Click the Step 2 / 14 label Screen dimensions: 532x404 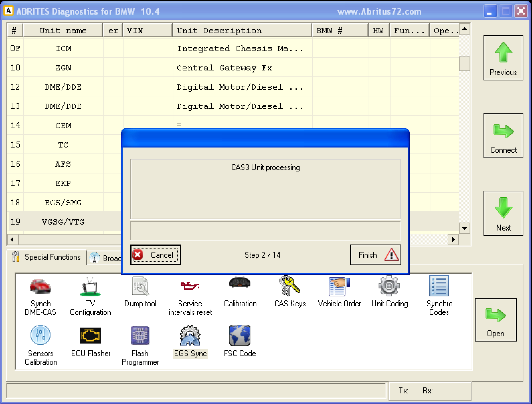pos(262,255)
